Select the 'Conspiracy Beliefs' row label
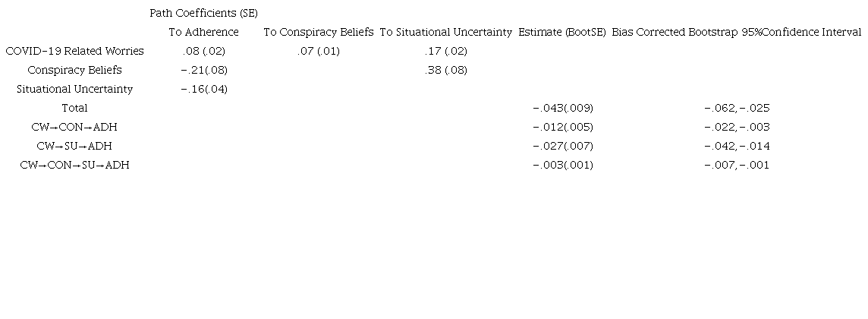 point(74,71)
